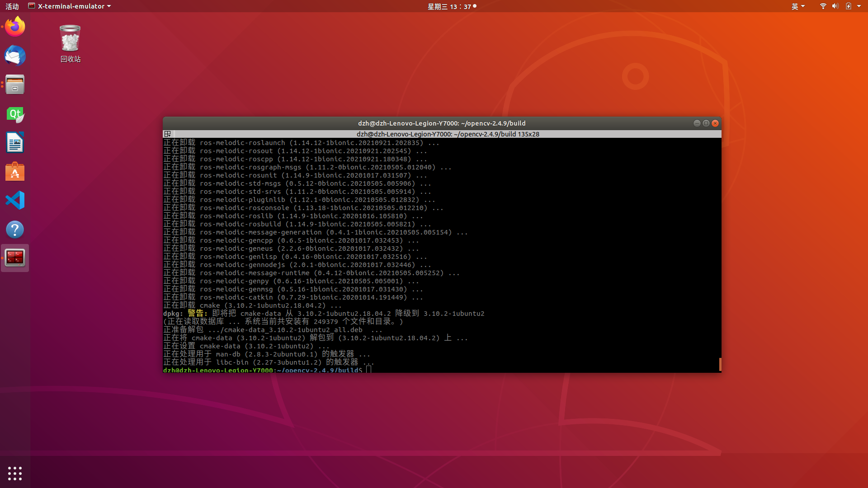Click the volume icon in top bar

[x=835, y=6]
